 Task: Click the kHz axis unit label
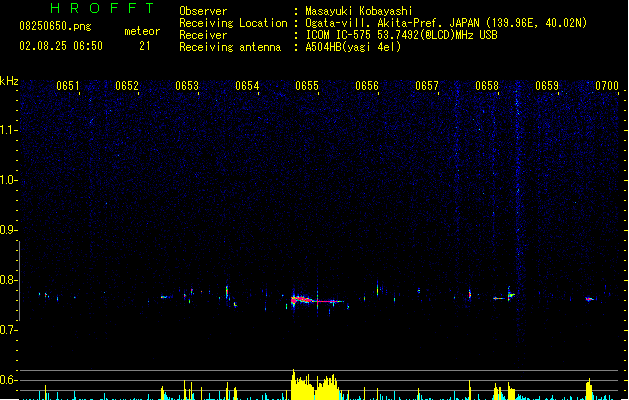click(9, 81)
